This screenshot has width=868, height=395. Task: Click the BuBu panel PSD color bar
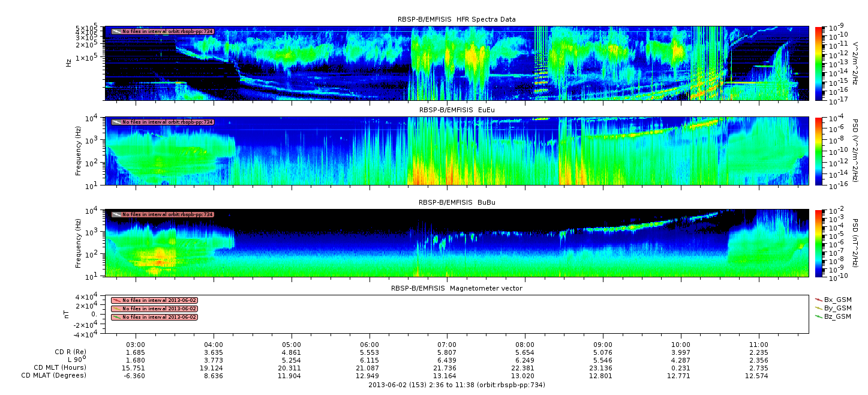click(x=819, y=243)
